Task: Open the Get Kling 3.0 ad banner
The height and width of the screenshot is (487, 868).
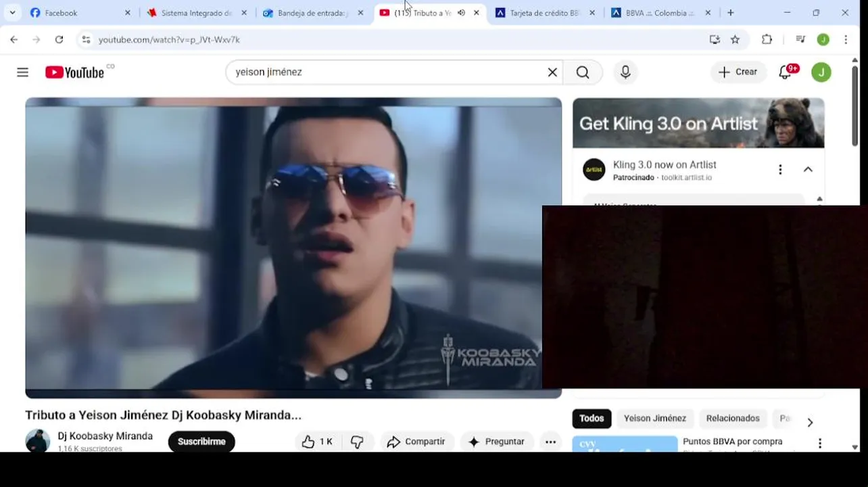Action: click(698, 123)
